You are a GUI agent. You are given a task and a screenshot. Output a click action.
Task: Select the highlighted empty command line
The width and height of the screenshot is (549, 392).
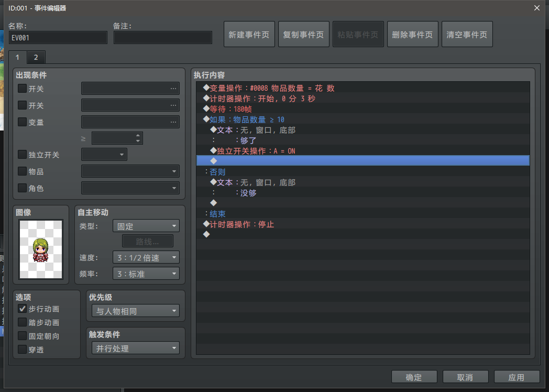[x=363, y=161]
